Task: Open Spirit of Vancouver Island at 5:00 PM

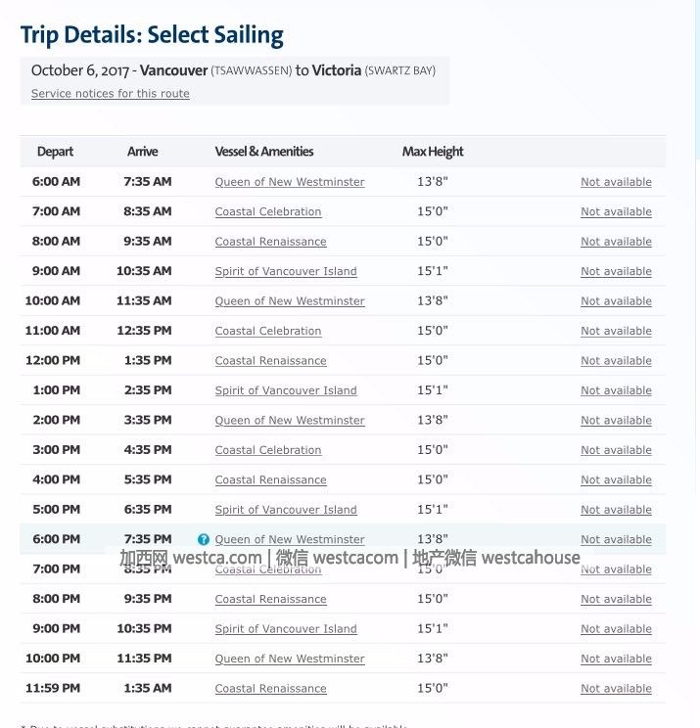Action: [286, 510]
